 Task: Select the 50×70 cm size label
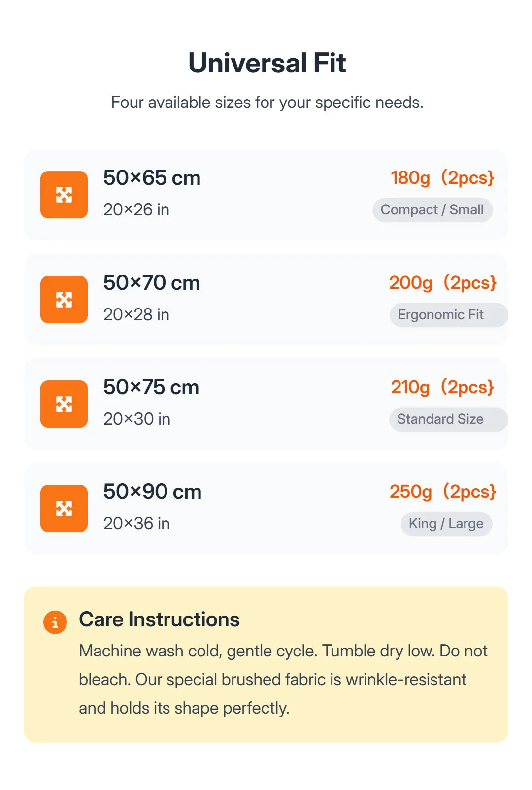(x=152, y=283)
